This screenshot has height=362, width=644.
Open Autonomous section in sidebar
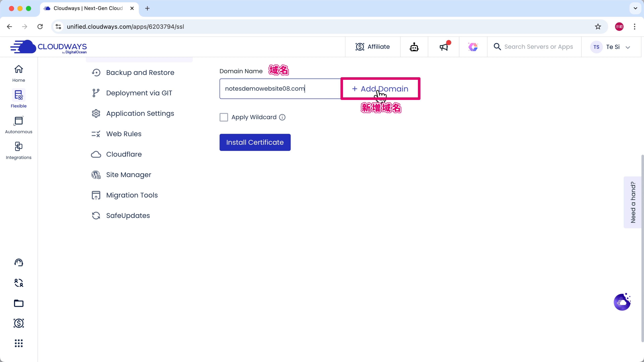point(18,125)
